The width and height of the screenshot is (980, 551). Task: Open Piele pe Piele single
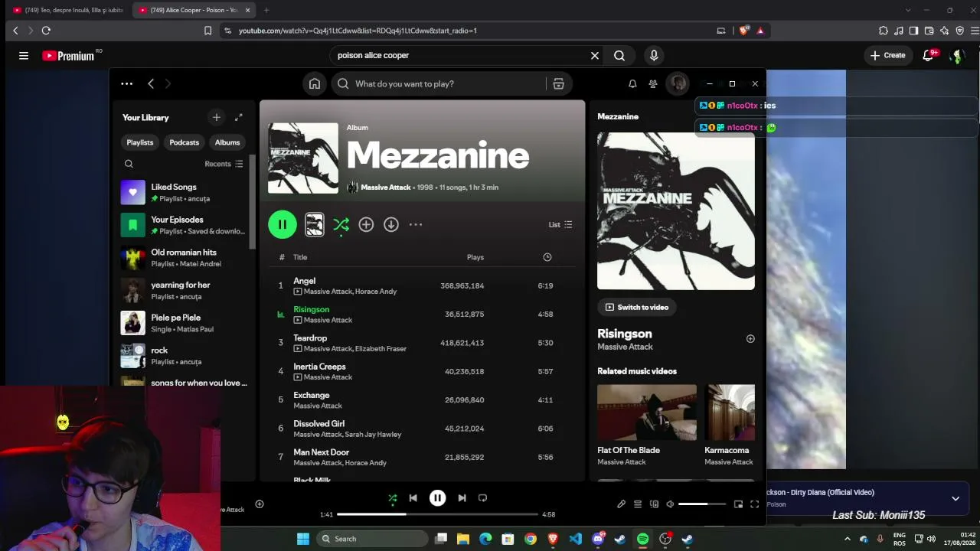pyautogui.click(x=182, y=323)
